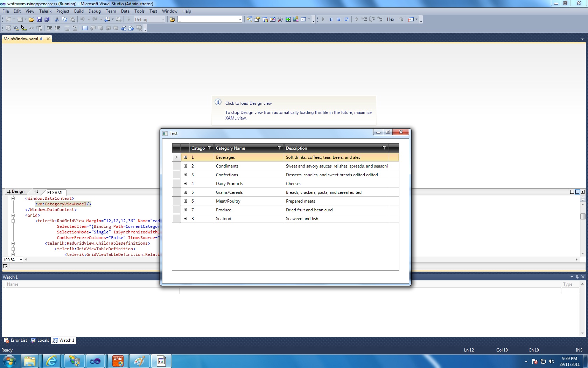Image resolution: width=588 pixels, height=368 pixels.
Task: Stop debugging with the square Stop icon
Action: click(338, 20)
